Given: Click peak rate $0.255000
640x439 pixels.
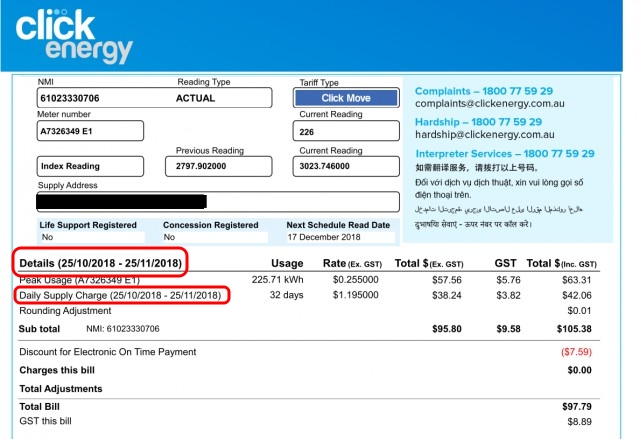Looking at the screenshot, I should pos(356,280).
